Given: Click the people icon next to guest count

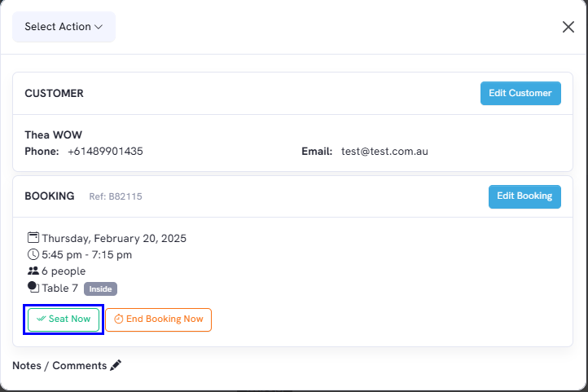Looking at the screenshot, I should [33, 271].
